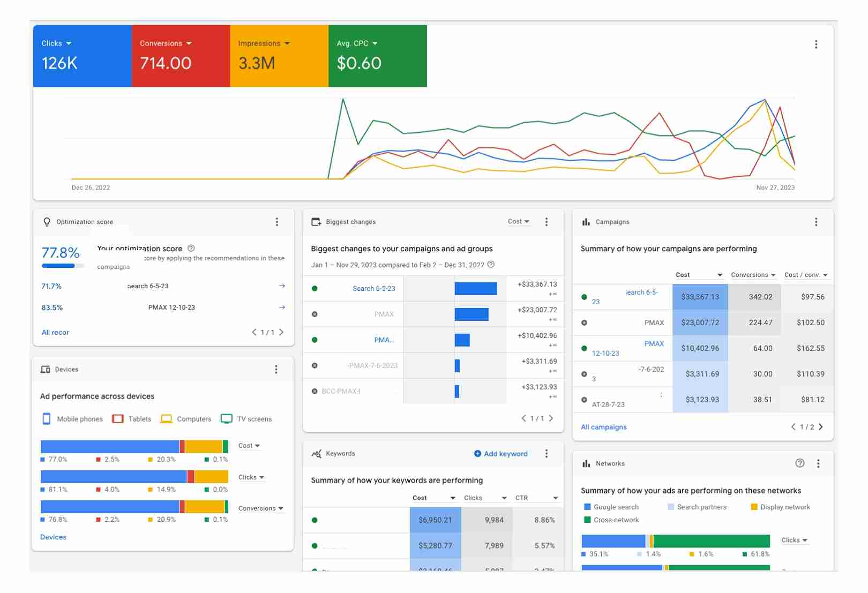868x593 pixels.
Task: Click the green status dot beside Search 6-5-23
Action: click(x=584, y=297)
